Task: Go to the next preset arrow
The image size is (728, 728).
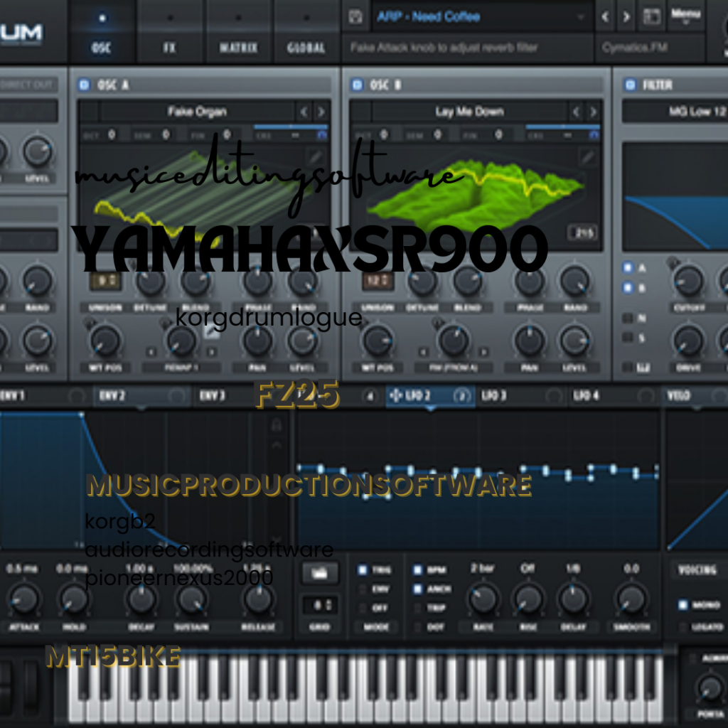Action: click(626, 17)
